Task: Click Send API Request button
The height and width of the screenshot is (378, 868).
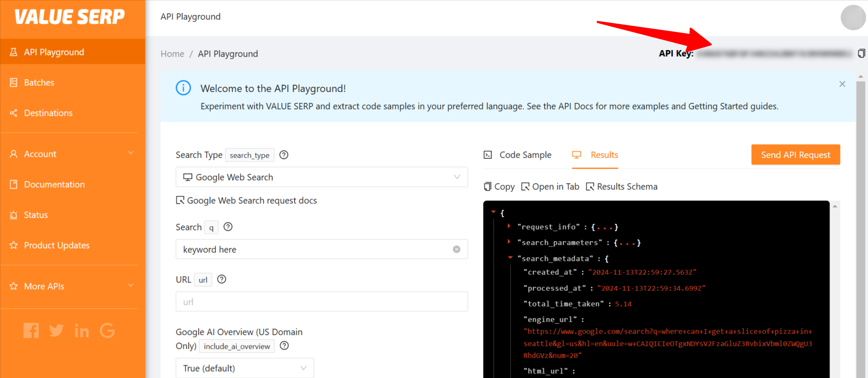Action: pos(796,155)
